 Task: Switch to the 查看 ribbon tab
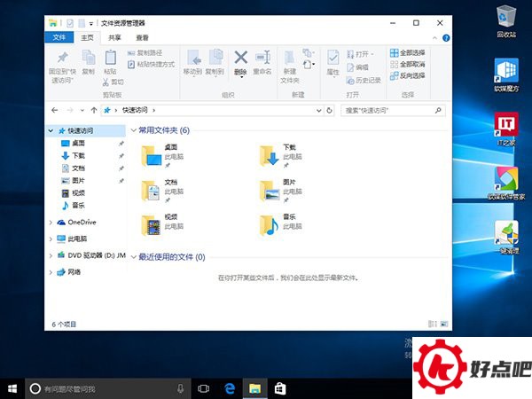[142, 38]
